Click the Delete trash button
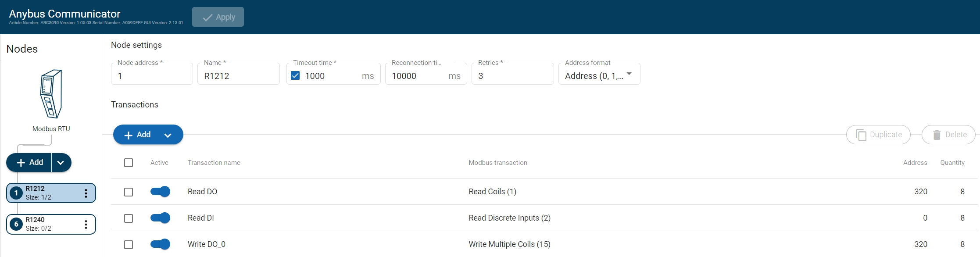980x257 pixels. [948, 135]
